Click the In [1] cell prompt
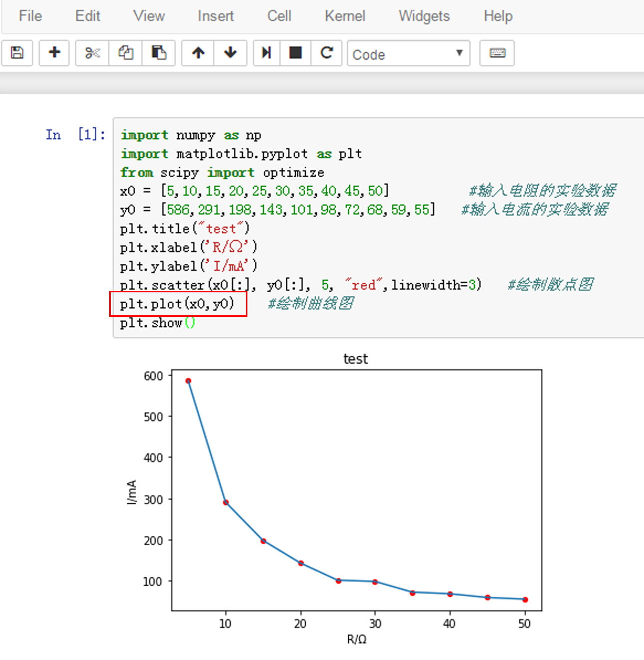The height and width of the screenshot is (660, 644). (x=75, y=135)
